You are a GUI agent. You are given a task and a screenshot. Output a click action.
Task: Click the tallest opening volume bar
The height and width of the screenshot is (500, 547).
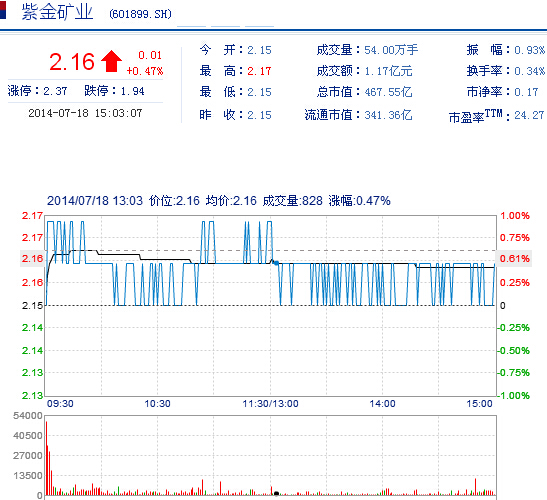pyautogui.click(x=46, y=458)
